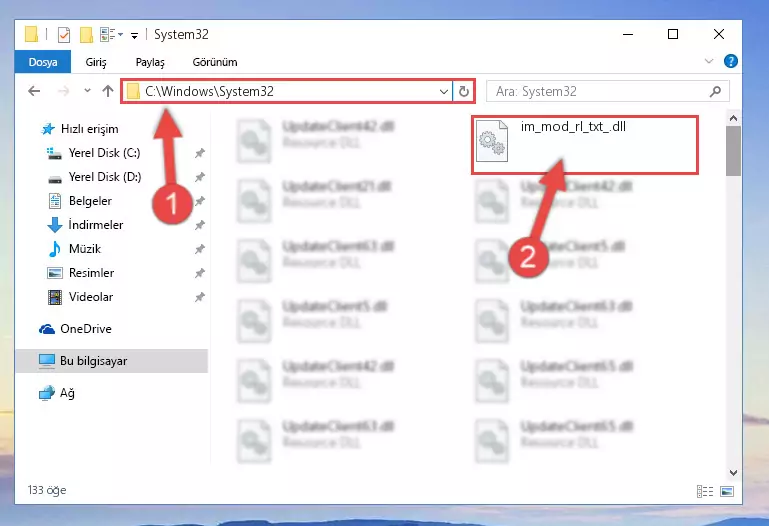769x526 pixels.
Task: Click the Ağ network icon
Action: click(47, 393)
